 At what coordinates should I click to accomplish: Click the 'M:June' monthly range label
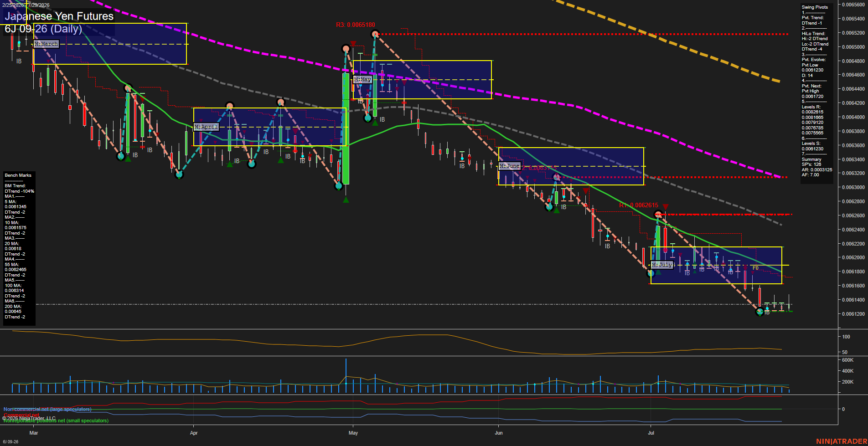(510, 166)
